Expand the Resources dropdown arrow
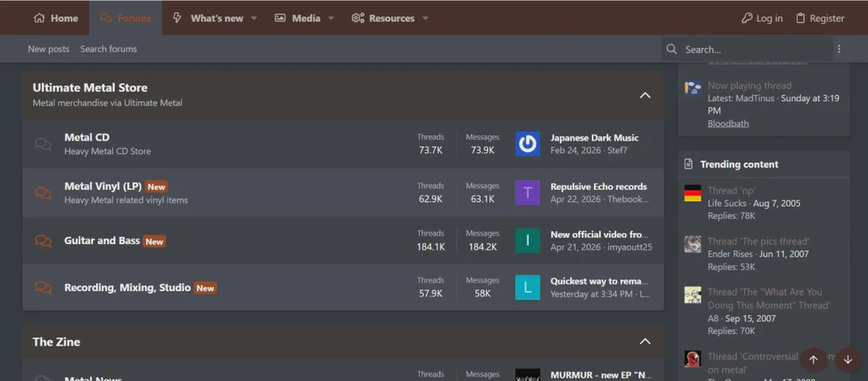This screenshot has height=381, width=868. 425,18
